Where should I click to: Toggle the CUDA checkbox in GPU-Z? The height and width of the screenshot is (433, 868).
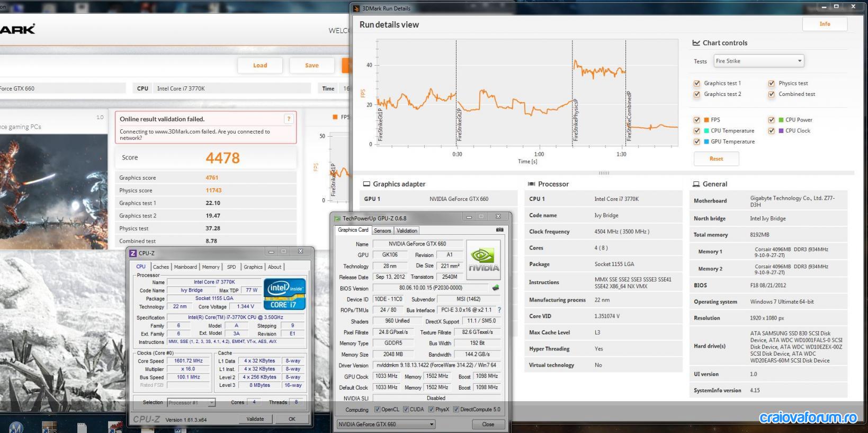pyautogui.click(x=406, y=409)
